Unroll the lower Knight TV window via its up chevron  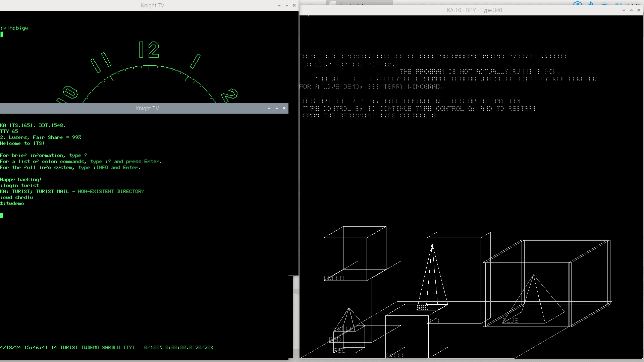[x=277, y=108]
